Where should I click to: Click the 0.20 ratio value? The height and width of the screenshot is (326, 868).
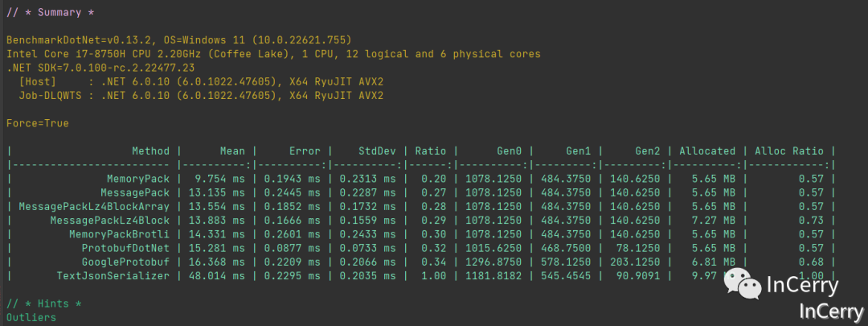tap(433, 179)
